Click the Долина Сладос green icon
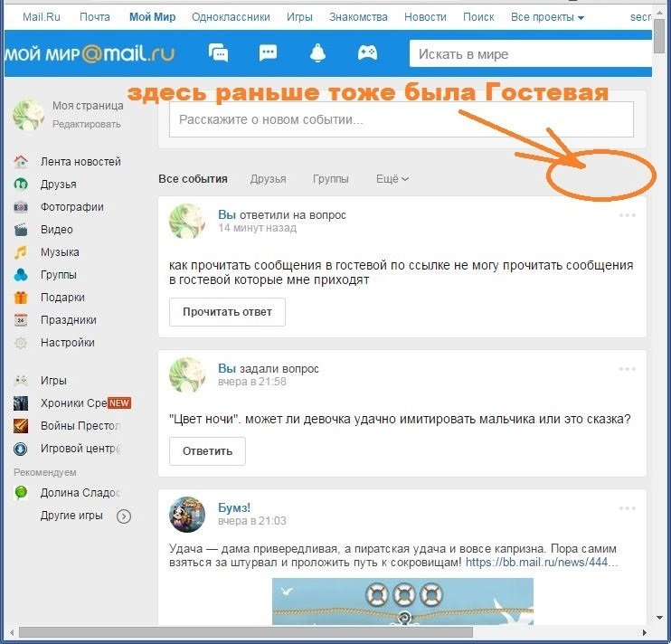 pos(21,493)
